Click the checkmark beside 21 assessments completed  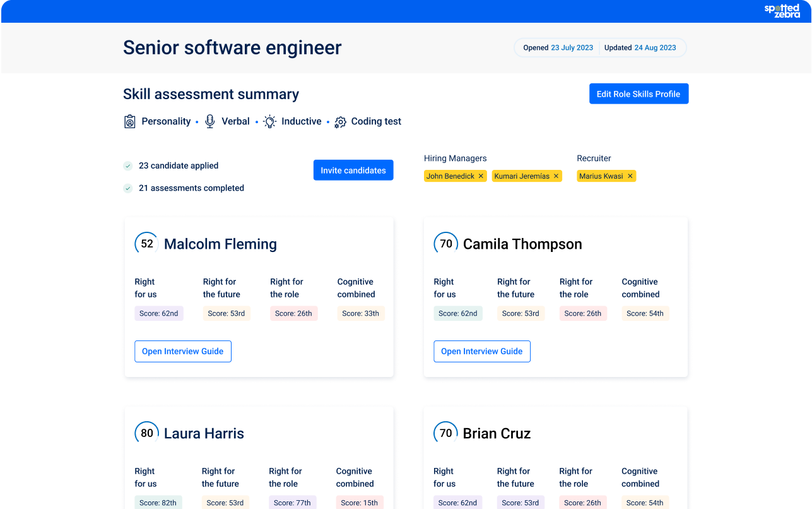pyautogui.click(x=128, y=188)
